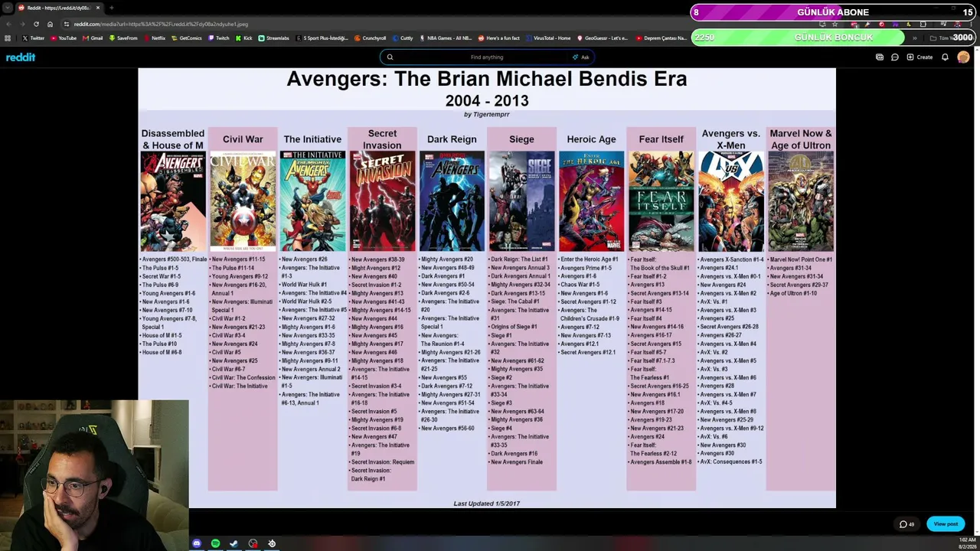Open a new browser tab
The width and height of the screenshot is (980, 551).
coord(112,8)
